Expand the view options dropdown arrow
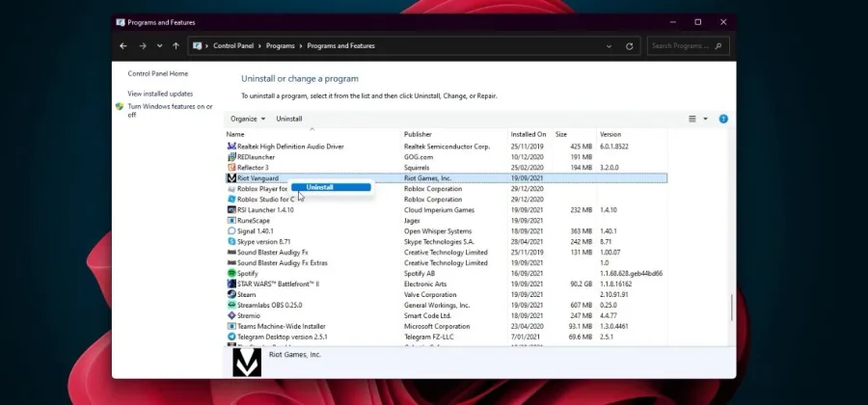 click(x=705, y=119)
